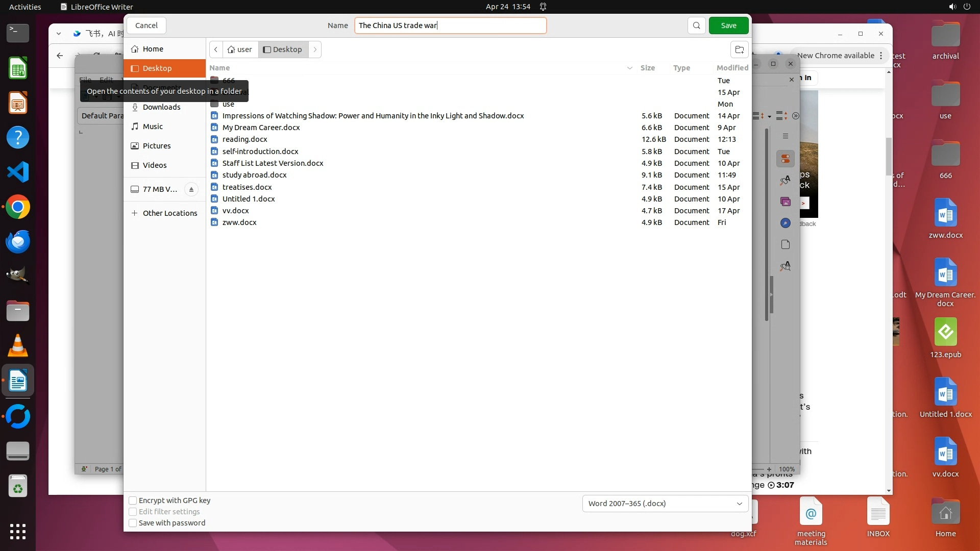Open Visual Studio Code from the dock
Viewport: 980px width, 551px height.
18,172
